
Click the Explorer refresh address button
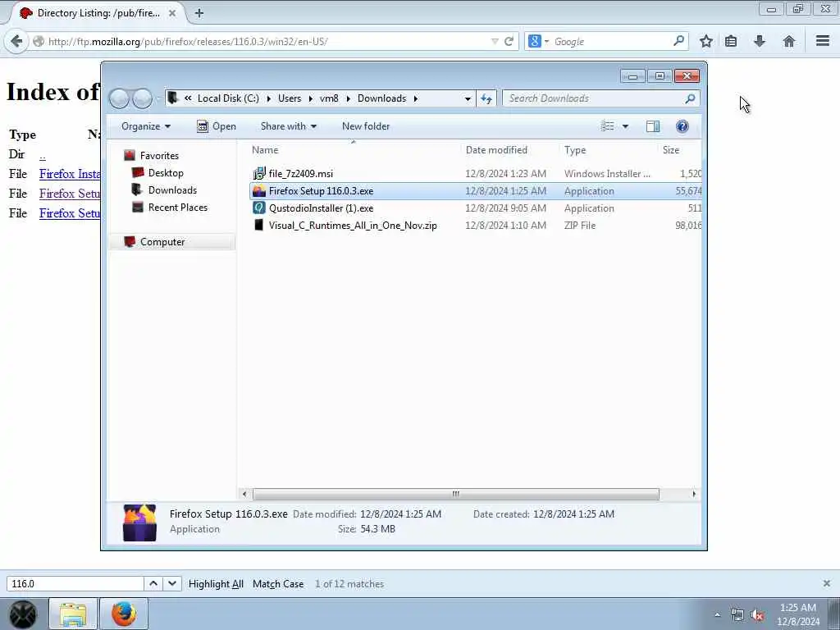coord(486,98)
